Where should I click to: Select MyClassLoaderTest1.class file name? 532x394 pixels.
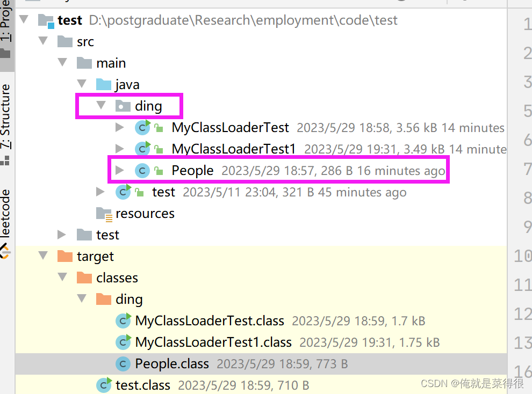(213, 342)
